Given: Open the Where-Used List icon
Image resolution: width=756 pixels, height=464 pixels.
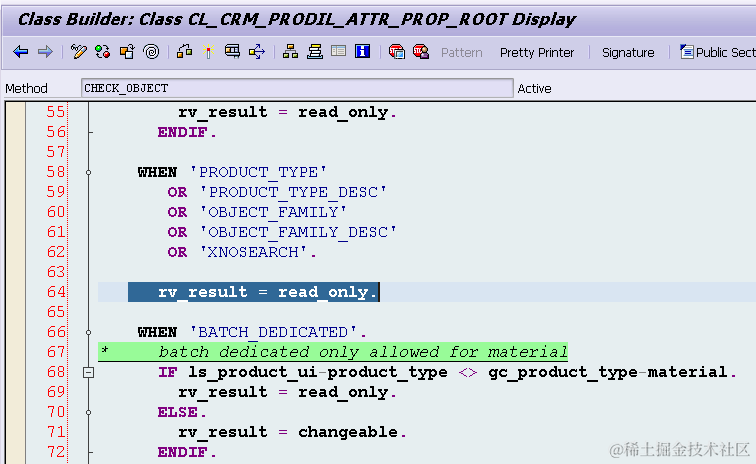Looking at the screenshot, I should pos(257,52).
